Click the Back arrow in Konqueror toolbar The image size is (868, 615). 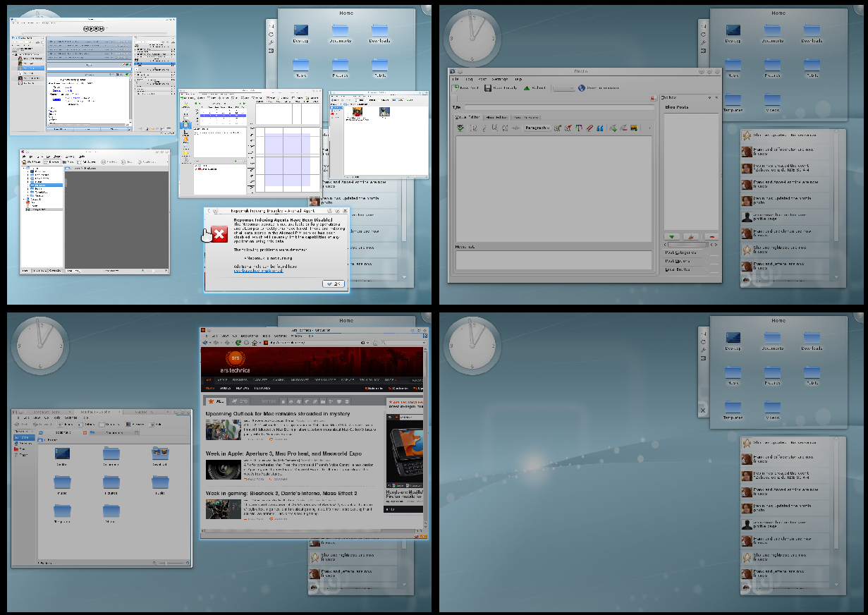[205, 343]
